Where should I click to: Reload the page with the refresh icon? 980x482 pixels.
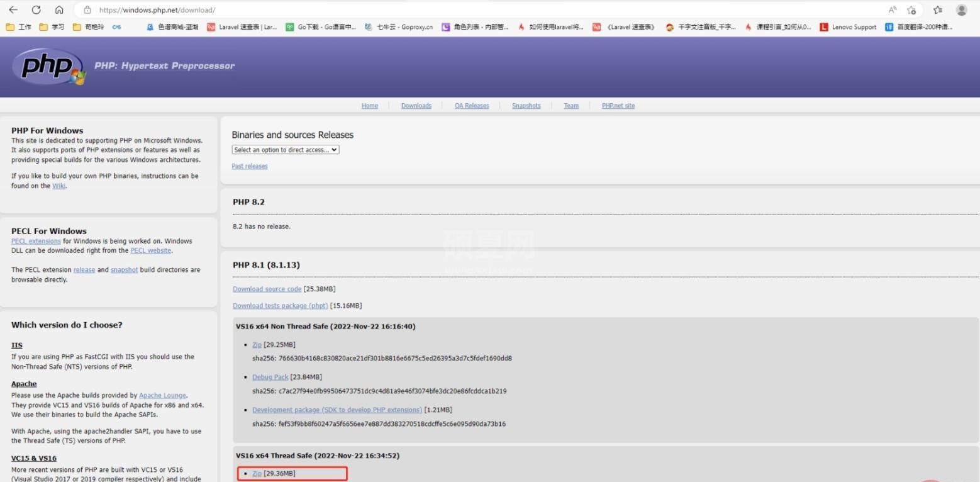click(x=36, y=9)
